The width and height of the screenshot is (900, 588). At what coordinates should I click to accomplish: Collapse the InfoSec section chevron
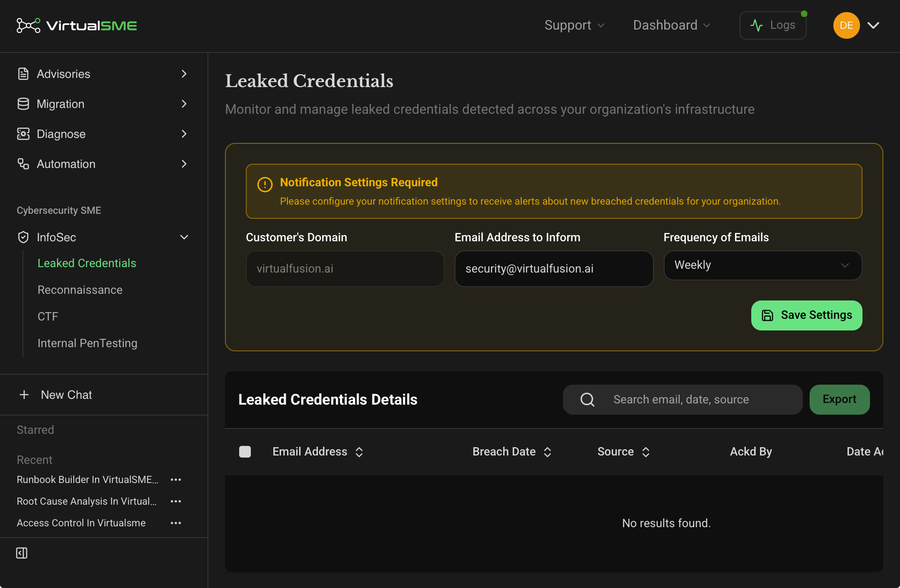click(x=184, y=237)
